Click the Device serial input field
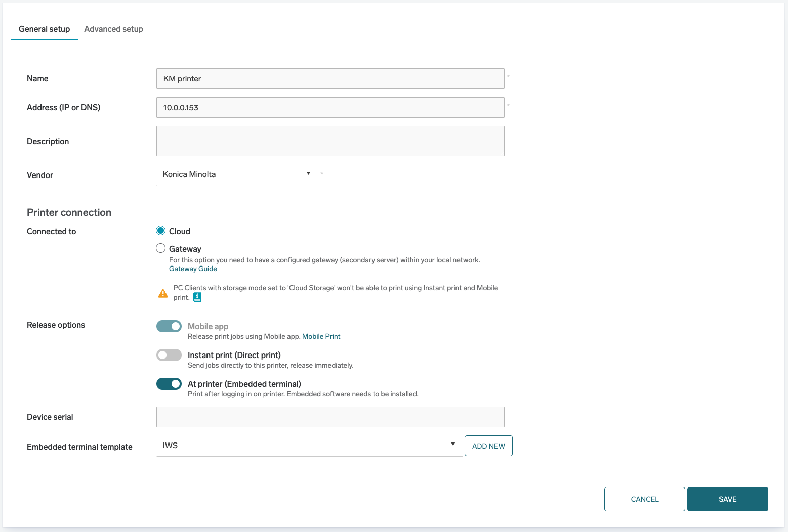The image size is (788, 532). coord(330,417)
